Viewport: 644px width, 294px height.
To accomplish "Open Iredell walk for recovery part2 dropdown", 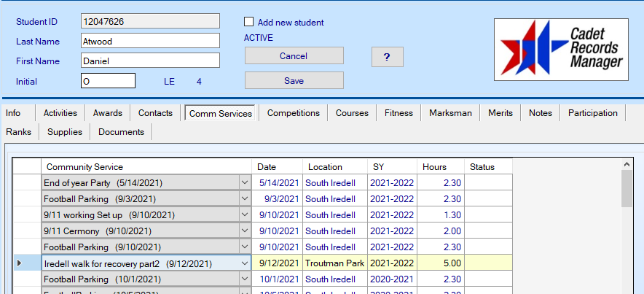I will point(244,263).
